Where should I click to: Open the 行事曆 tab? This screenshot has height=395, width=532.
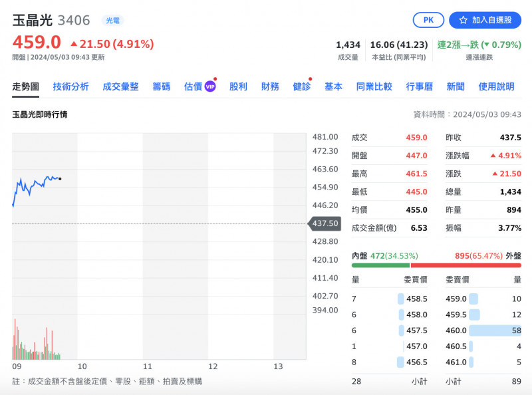420,86
